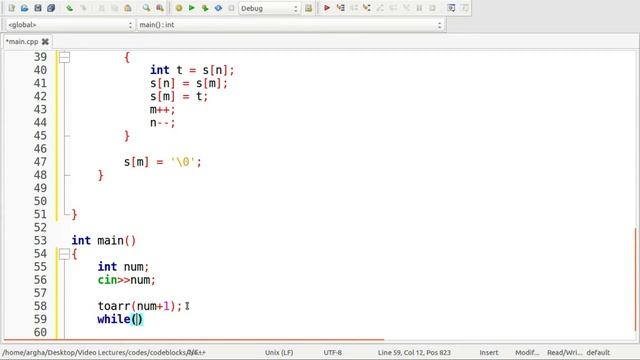Screen dimensions: 640x360
Task: Click the Various info debug icon
Action: coord(464,8)
